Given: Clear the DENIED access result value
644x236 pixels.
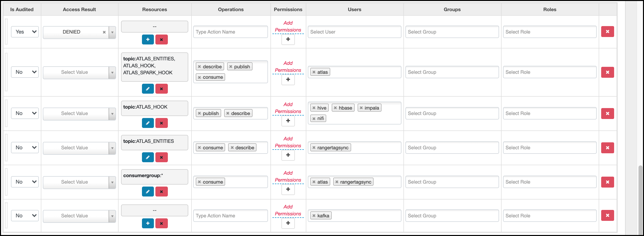Looking at the screenshot, I should [104, 32].
